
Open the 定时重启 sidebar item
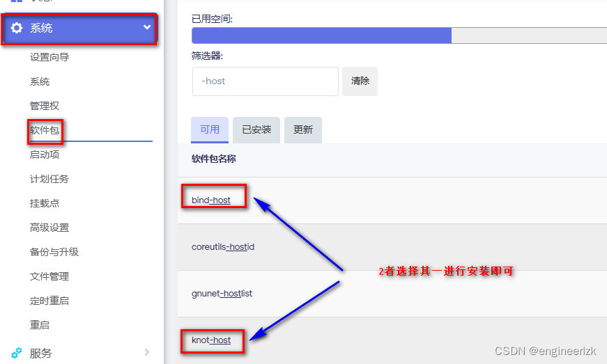point(49,301)
